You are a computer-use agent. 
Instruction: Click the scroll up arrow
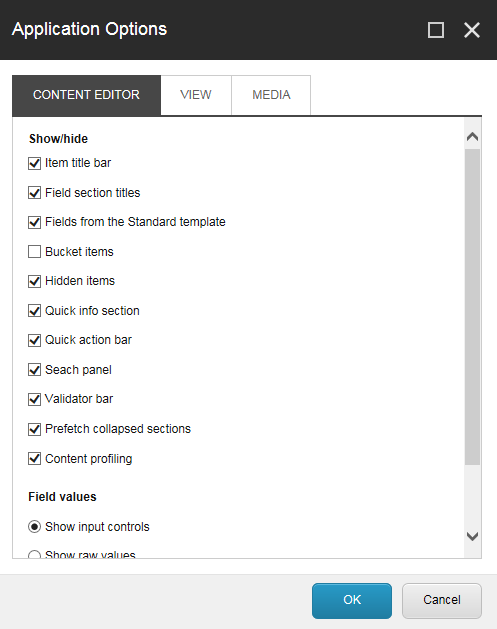(x=473, y=137)
